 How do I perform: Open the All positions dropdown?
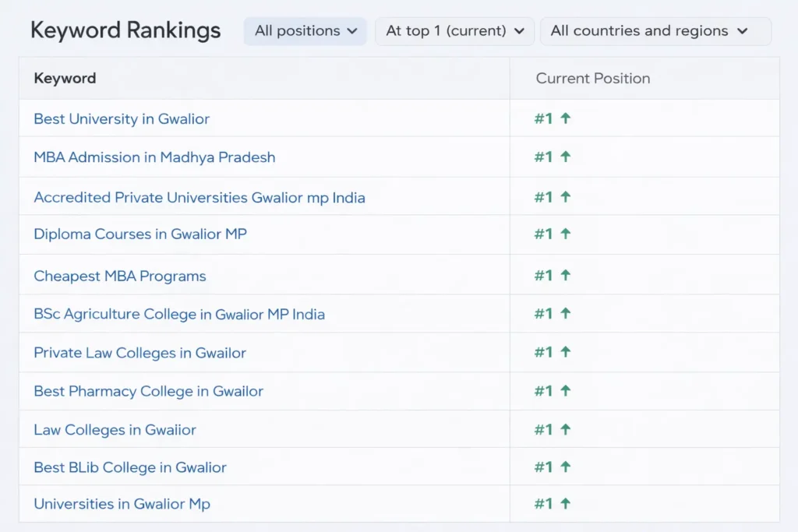coord(305,31)
